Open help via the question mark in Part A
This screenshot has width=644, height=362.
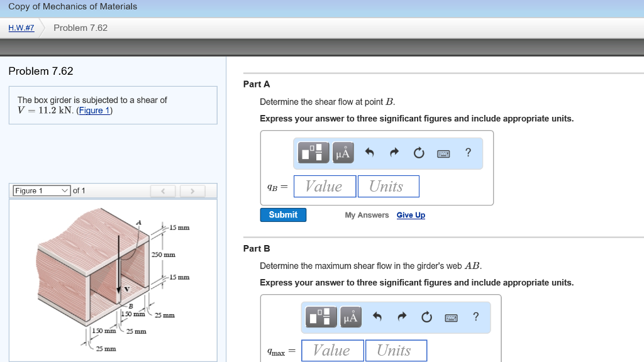pos(467,152)
